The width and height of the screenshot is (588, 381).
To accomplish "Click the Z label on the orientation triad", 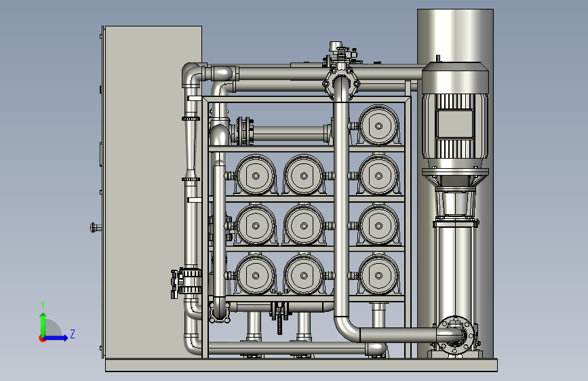I will point(73,334).
